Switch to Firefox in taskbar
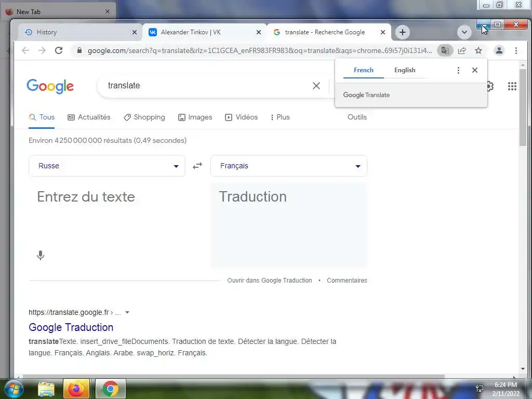The width and height of the screenshot is (532, 399). point(76,389)
